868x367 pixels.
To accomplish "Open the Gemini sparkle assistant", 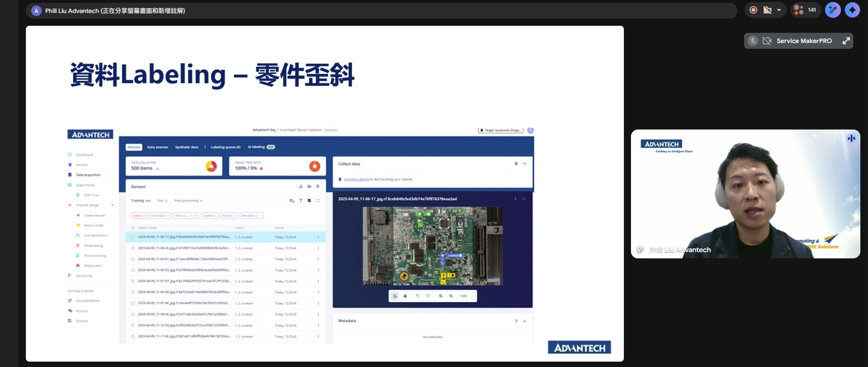I will pyautogui.click(x=852, y=10).
